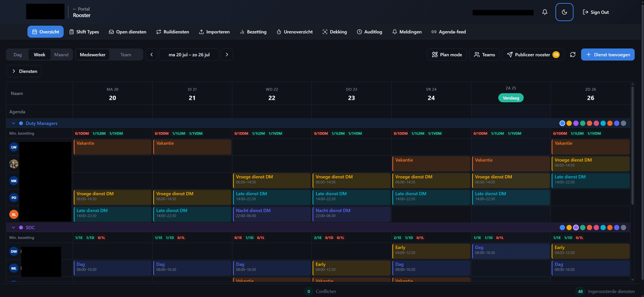Expand the Diensten panel

tap(24, 71)
